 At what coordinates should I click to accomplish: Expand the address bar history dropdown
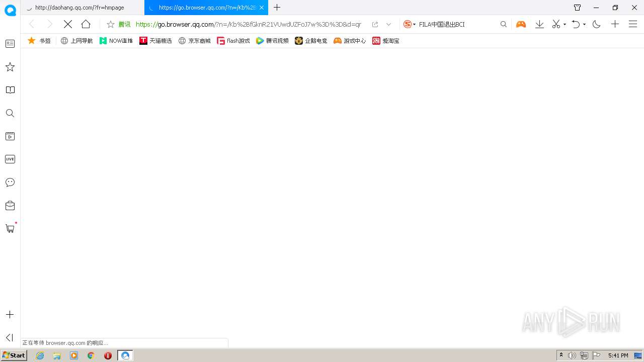pos(388,24)
